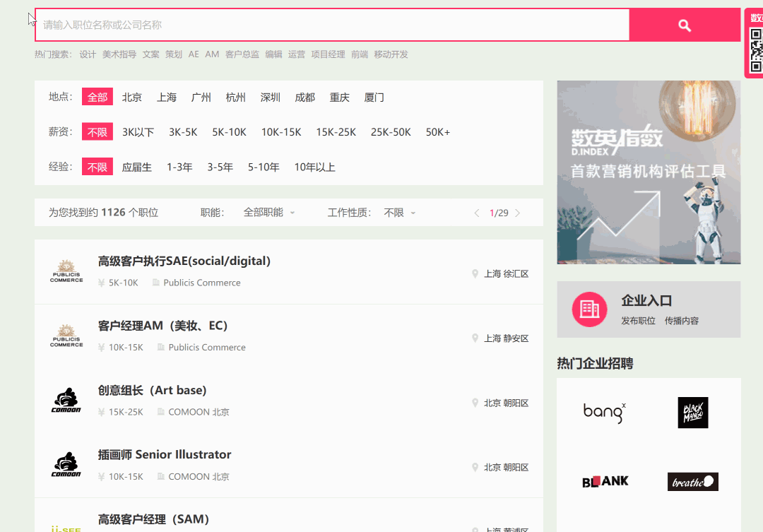Screen dimensions: 763x532
Task: Filter location by 上海
Action: [x=167, y=97]
